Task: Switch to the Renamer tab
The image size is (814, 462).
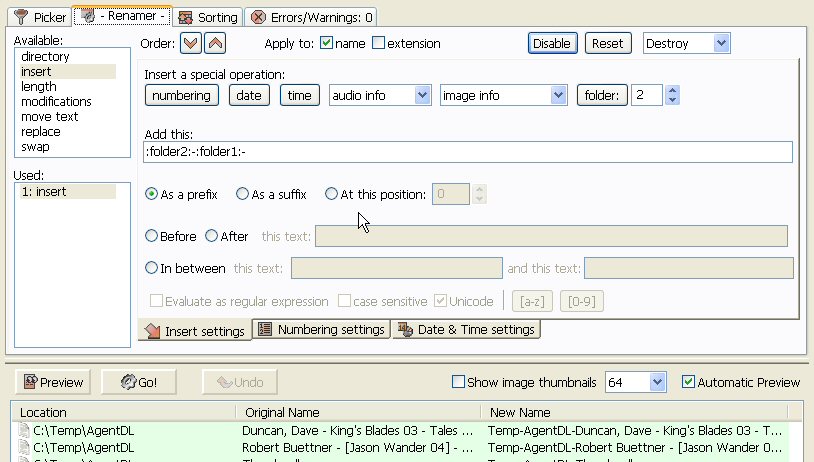Action: click(123, 16)
